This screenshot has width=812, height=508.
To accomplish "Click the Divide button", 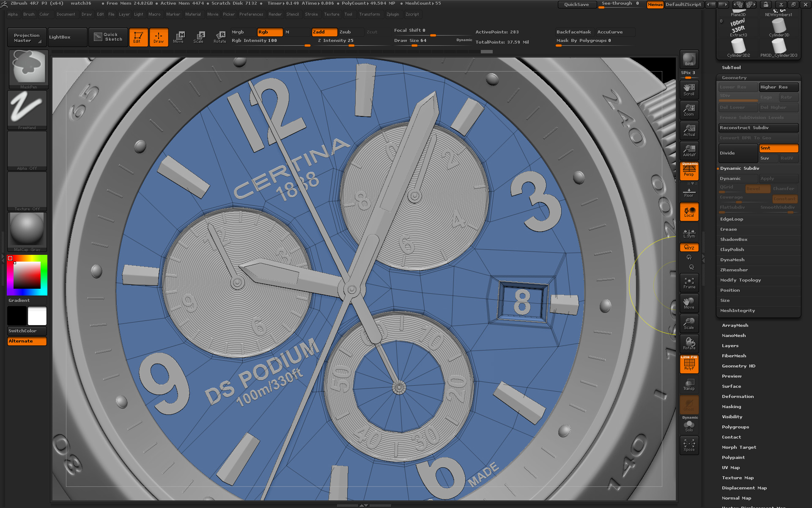I will (738, 153).
